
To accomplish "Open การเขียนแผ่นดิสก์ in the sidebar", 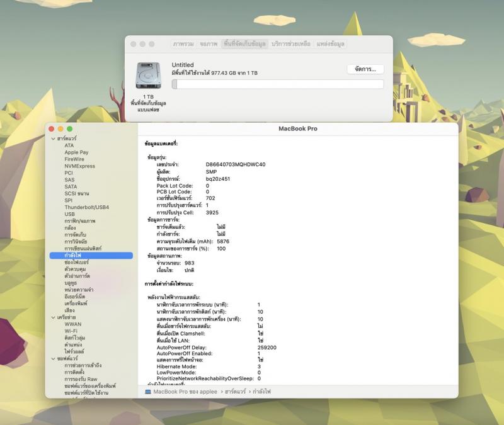I will 83,248.
